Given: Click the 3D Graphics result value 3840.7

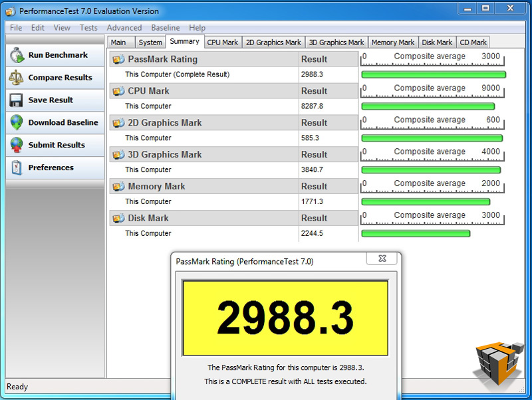Looking at the screenshot, I should click(x=312, y=170).
